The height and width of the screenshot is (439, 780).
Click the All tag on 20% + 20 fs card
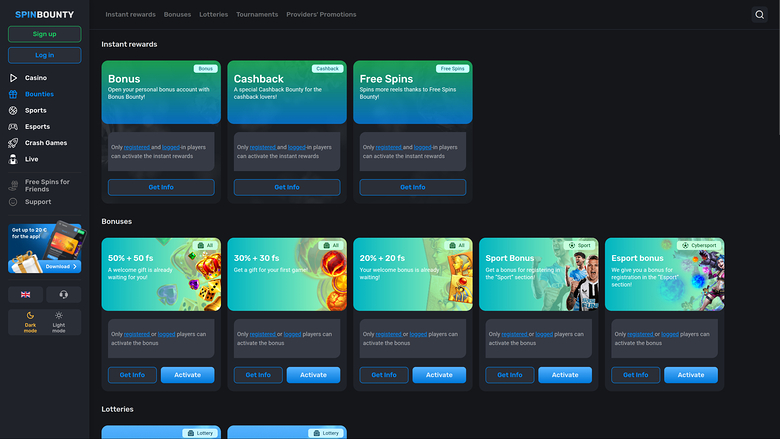tap(457, 246)
